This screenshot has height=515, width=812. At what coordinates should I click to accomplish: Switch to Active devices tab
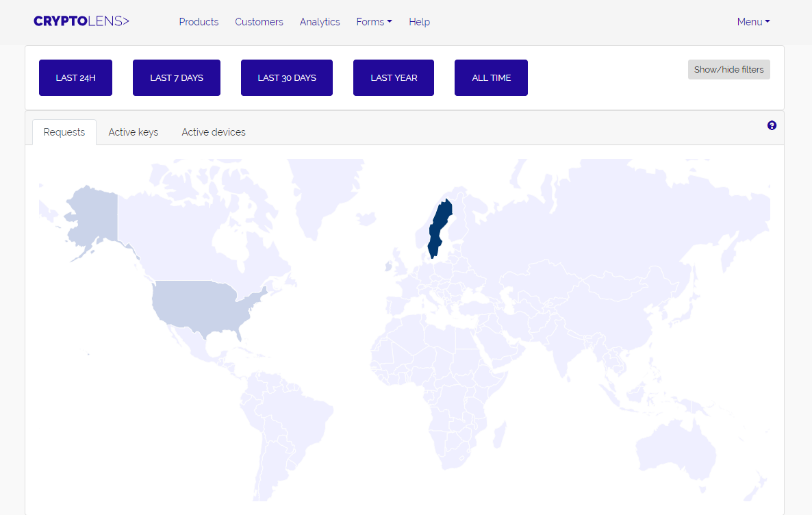(214, 132)
